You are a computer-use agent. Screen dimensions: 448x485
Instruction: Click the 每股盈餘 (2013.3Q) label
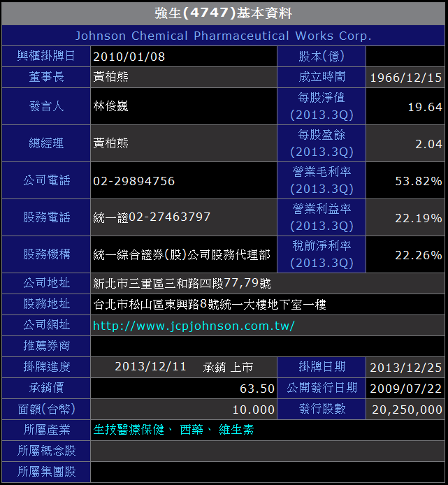pyautogui.click(x=321, y=143)
